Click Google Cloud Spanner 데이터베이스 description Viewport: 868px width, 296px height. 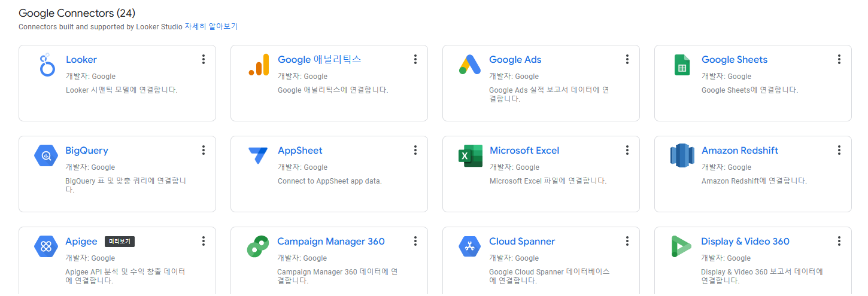tap(550, 276)
